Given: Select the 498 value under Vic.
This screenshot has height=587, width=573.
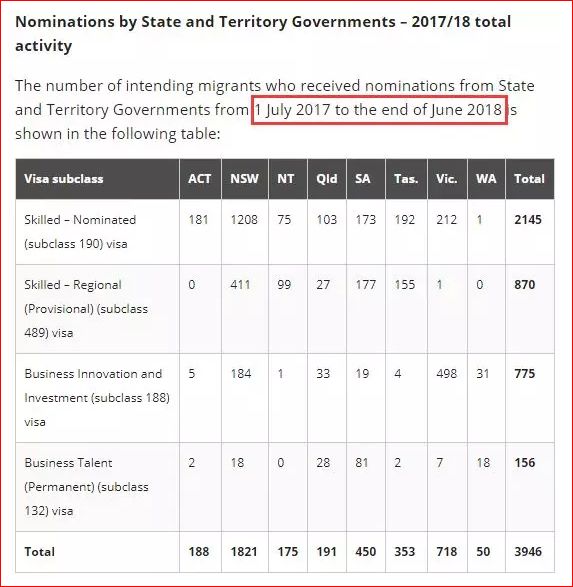Looking at the screenshot, I should pyautogui.click(x=446, y=374).
